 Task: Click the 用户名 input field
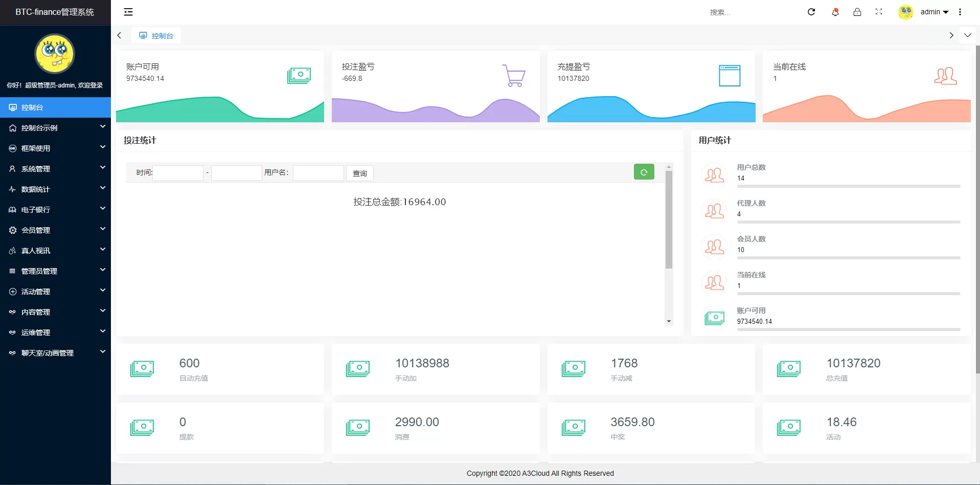(x=318, y=173)
